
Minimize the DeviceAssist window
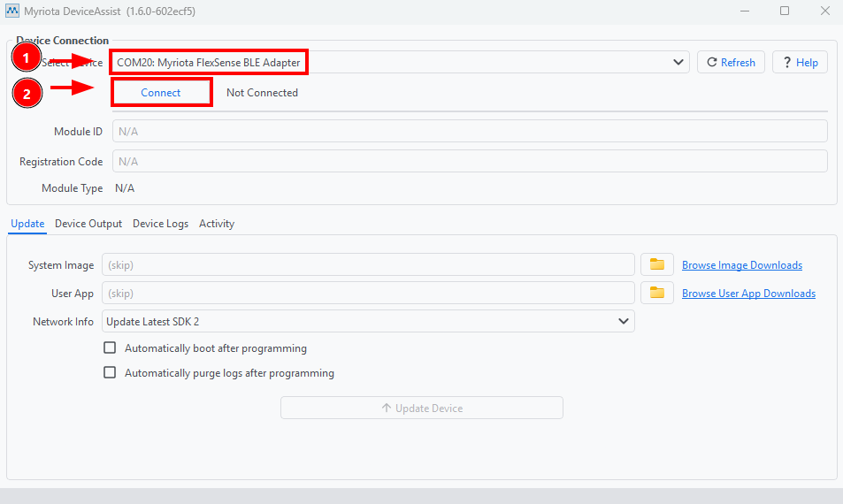pos(745,11)
